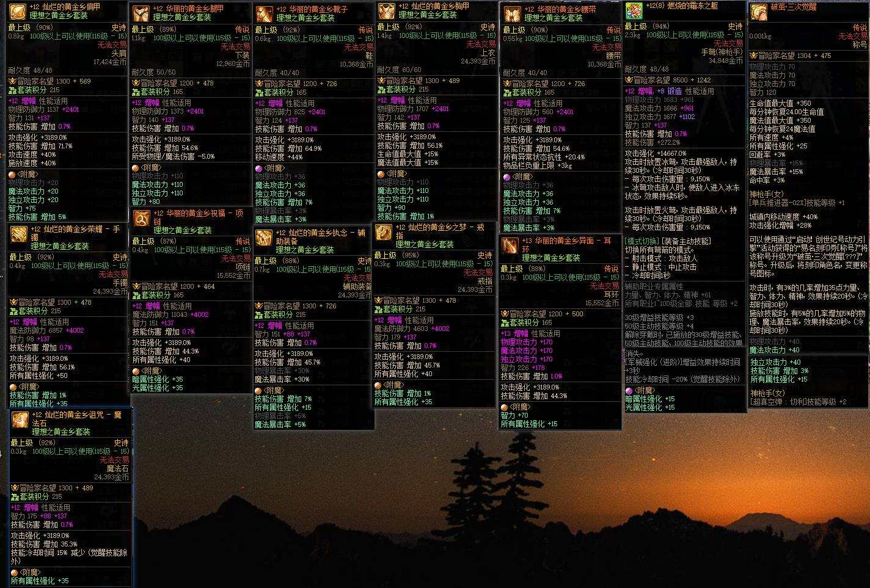
Task: Select the title '+12 灿烂的黄金乡胸甲'
Action: coord(434,6)
